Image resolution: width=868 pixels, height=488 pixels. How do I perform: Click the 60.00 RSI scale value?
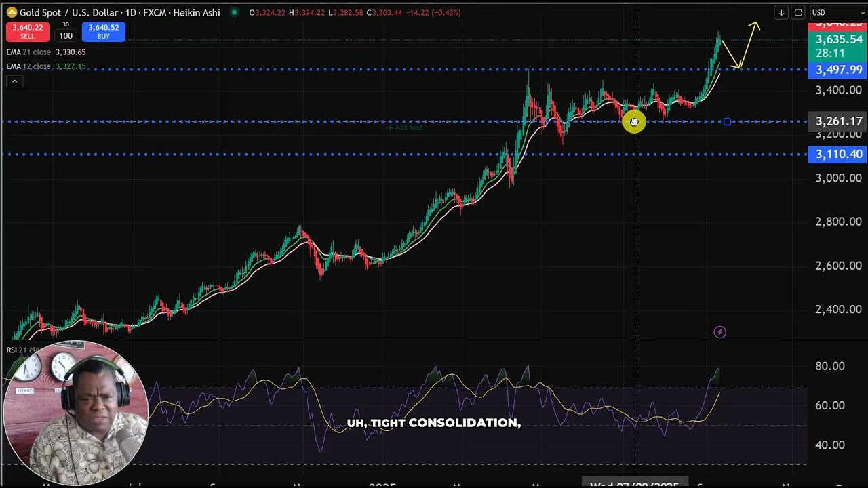[x=830, y=405]
